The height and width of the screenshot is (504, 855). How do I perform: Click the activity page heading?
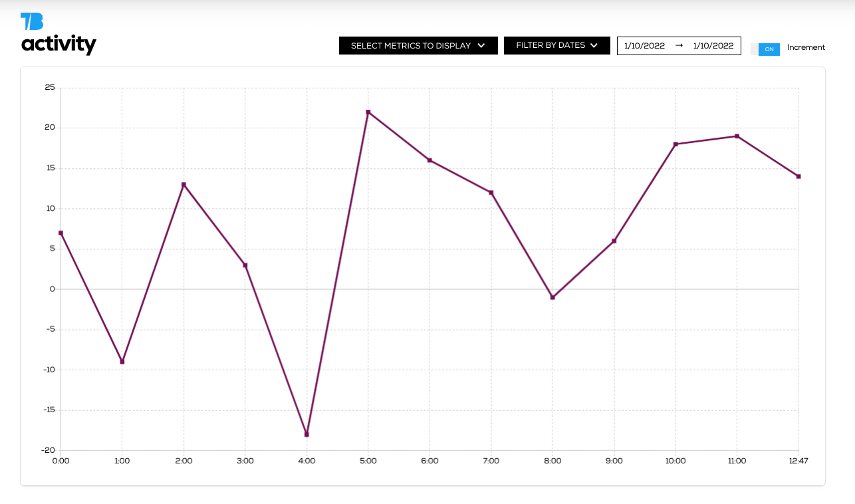[x=59, y=45]
